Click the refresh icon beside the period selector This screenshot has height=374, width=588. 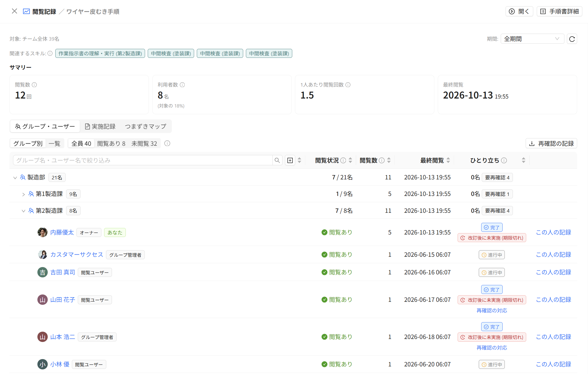[x=572, y=39]
